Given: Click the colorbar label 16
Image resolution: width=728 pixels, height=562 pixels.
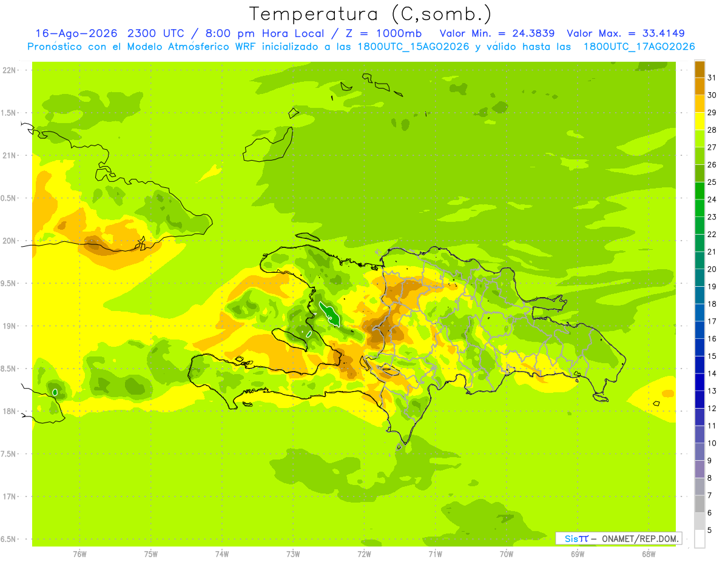Looking at the screenshot, I should coord(712,339).
